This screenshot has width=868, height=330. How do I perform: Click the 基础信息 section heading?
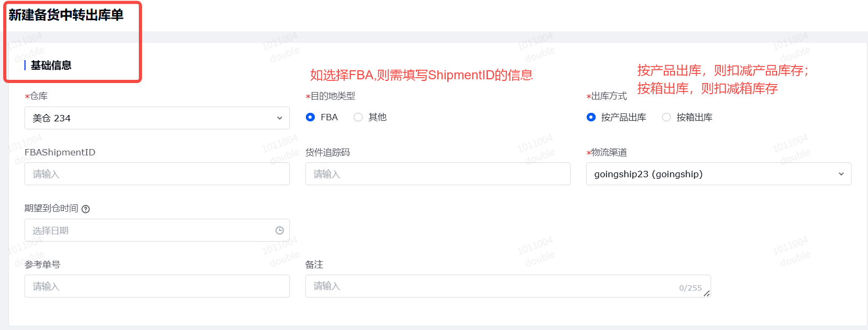coord(51,65)
